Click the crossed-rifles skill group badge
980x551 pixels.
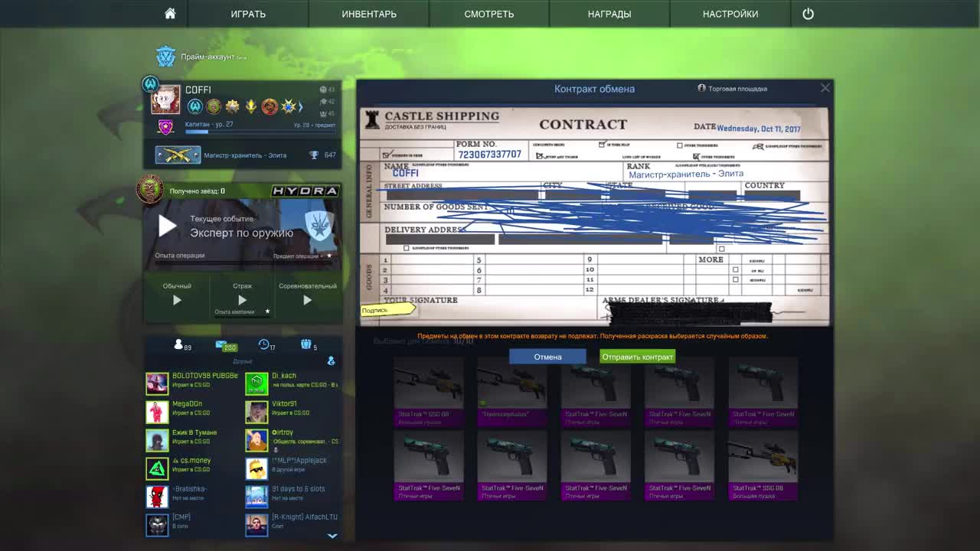(178, 155)
